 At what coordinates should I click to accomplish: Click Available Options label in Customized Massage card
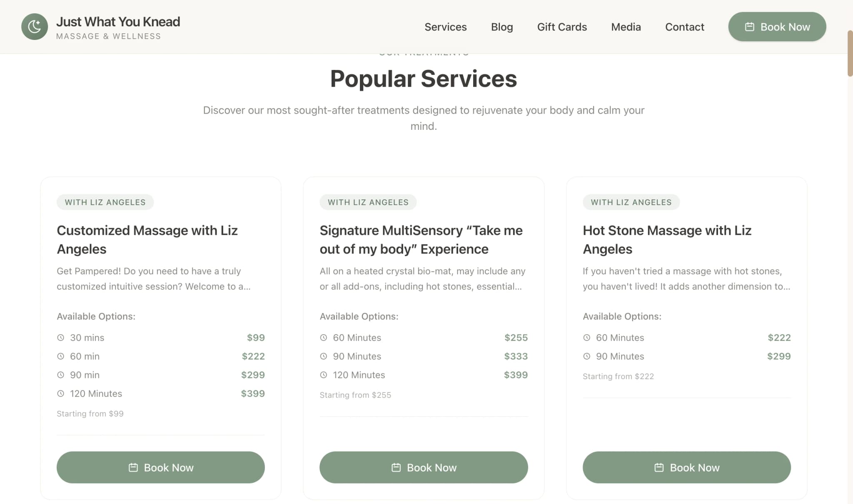click(x=96, y=316)
